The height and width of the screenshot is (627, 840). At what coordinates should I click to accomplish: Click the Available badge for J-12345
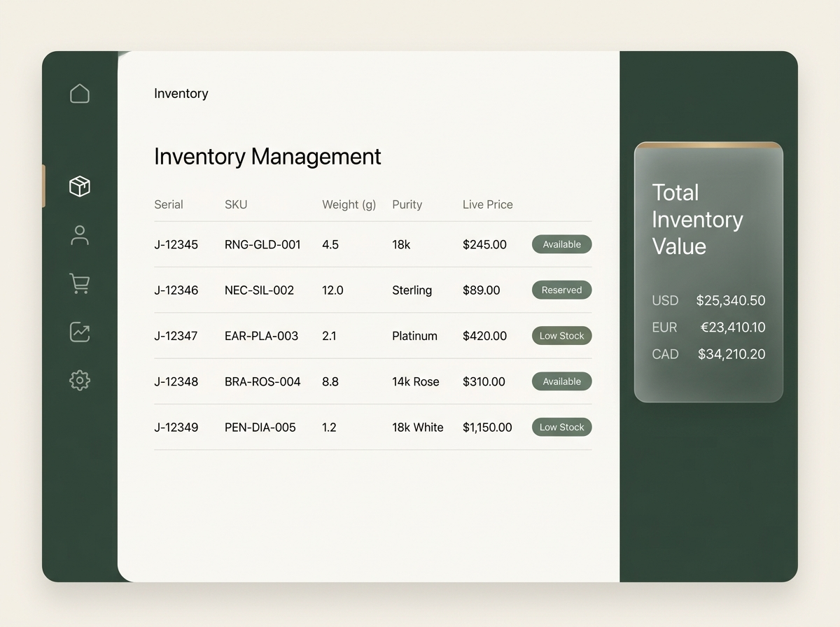pos(562,244)
